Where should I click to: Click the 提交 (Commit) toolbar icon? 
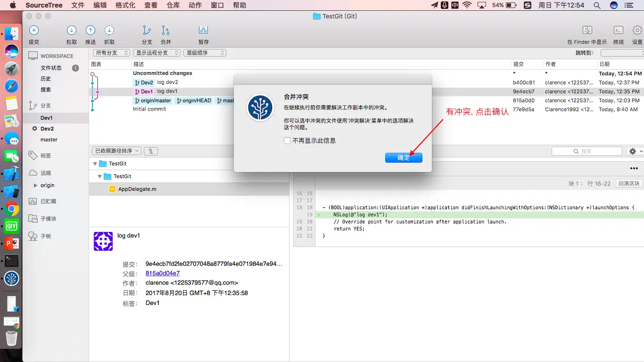click(x=34, y=30)
